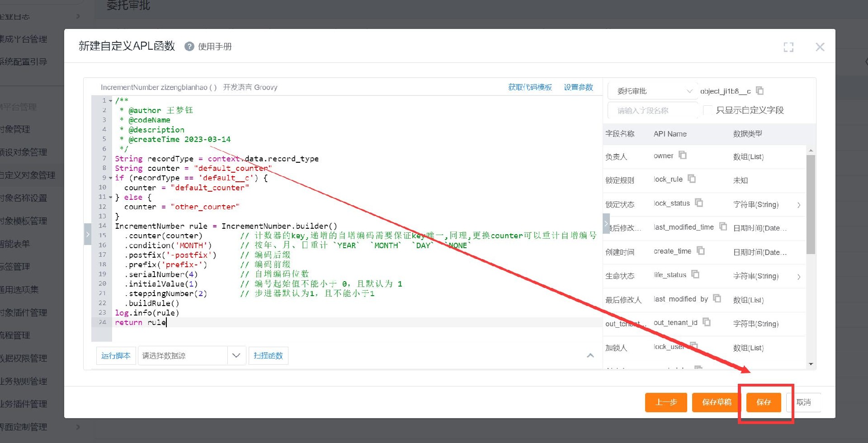Click the 获取代码模板 link
Screen dimensions: 868x443
[530, 87]
